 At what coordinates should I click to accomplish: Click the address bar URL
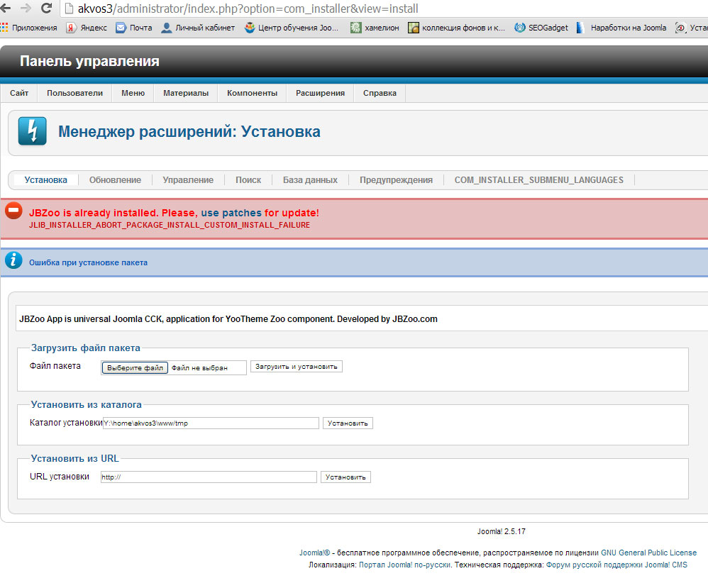[248, 9]
